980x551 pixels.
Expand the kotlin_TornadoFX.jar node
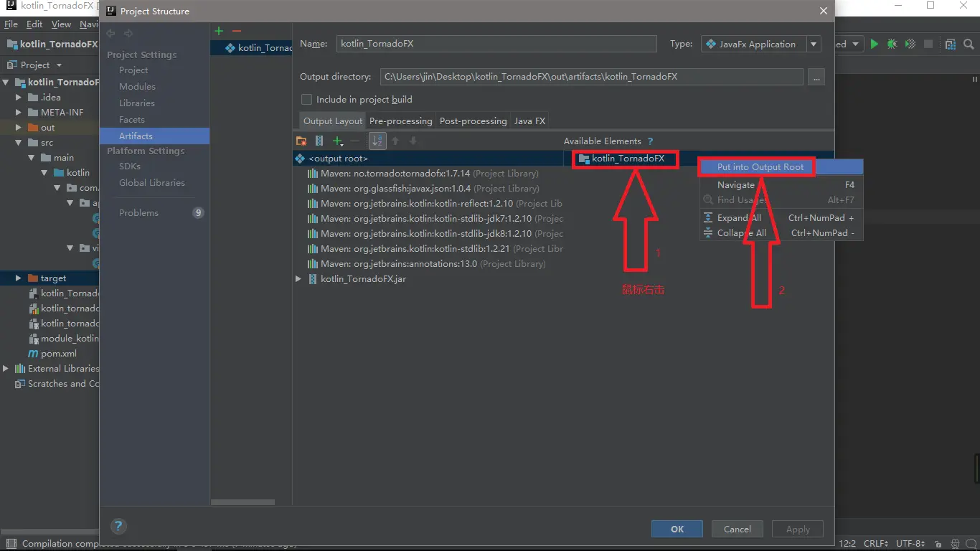pos(299,279)
